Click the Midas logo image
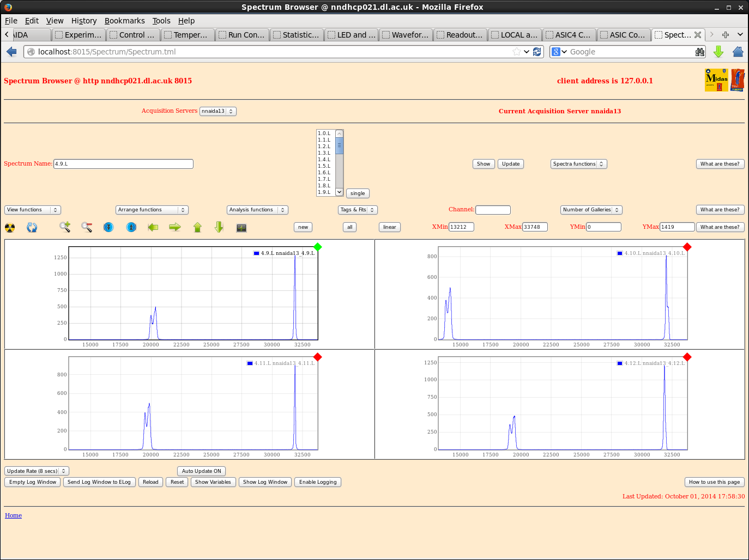The height and width of the screenshot is (560, 749). point(716,80)
